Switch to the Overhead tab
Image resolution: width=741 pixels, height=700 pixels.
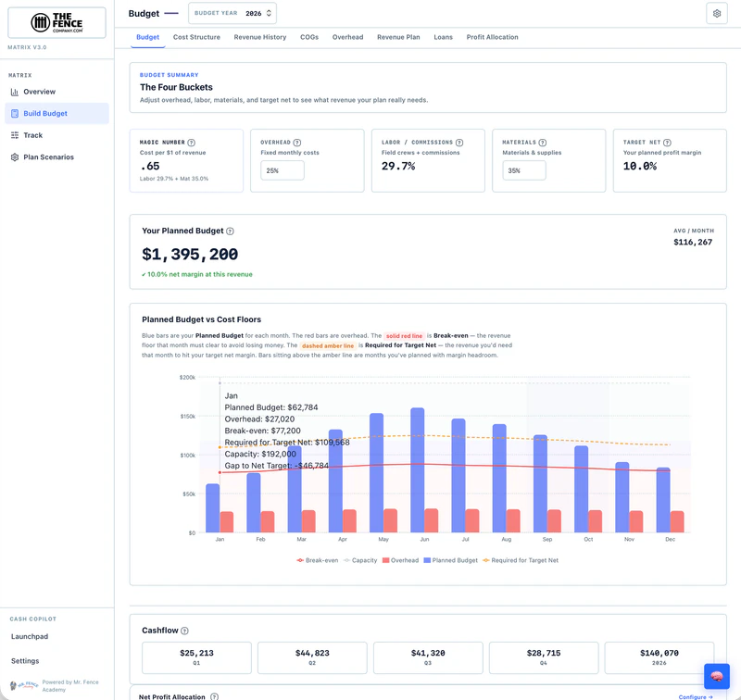[x=348, y=37]
